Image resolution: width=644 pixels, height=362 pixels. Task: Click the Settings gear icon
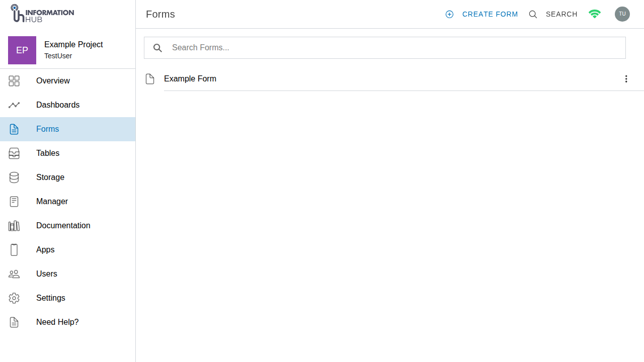click(x=14, y=298)
